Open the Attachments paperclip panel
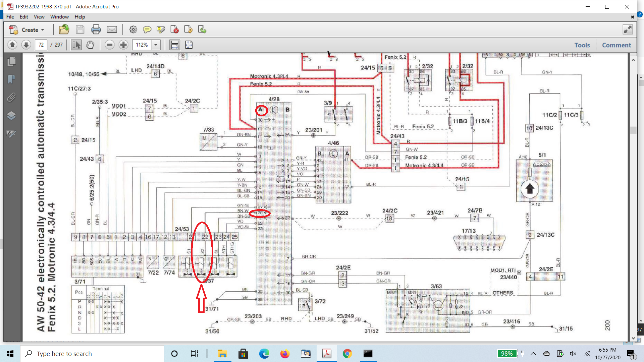The image size is (644, 362). point(11,98)
